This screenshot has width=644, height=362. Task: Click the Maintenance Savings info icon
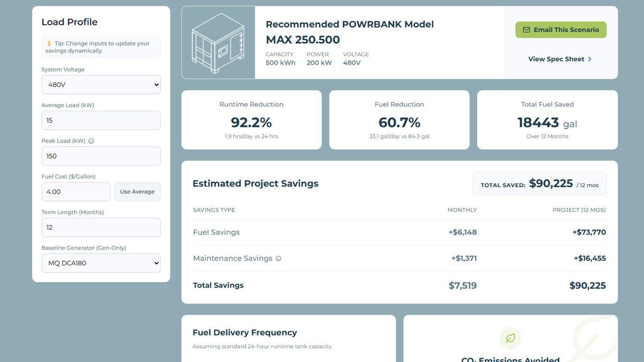(278, 258)
